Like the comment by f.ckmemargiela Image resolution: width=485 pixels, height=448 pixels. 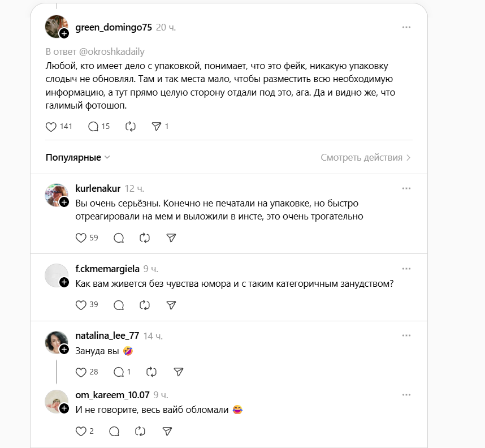pyautogui.click(x=81, y=305)
